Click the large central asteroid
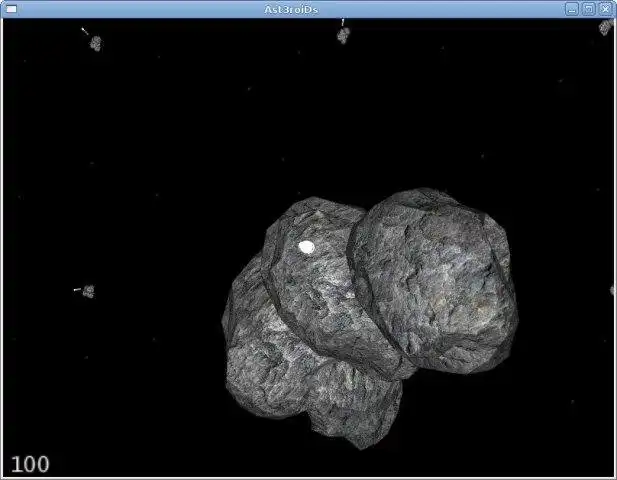The width and height of the screenshot is (617, 480). pyautogui.click(x=370, y=317)
